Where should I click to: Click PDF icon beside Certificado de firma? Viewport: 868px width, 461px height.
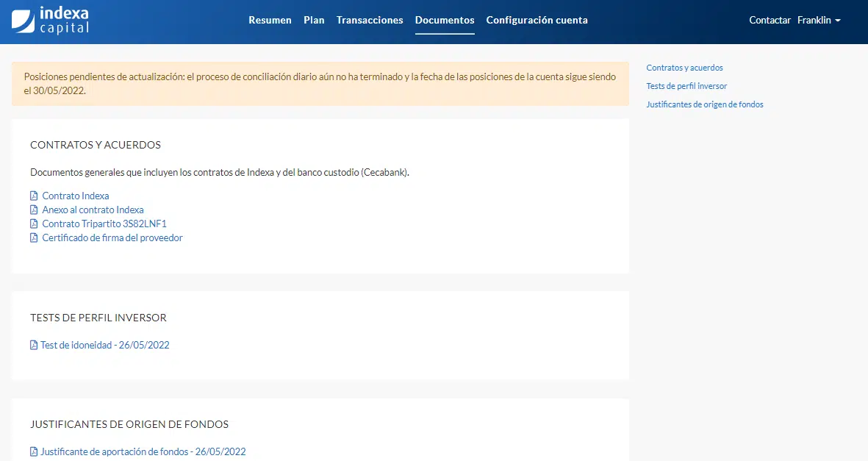coord(34,237)
